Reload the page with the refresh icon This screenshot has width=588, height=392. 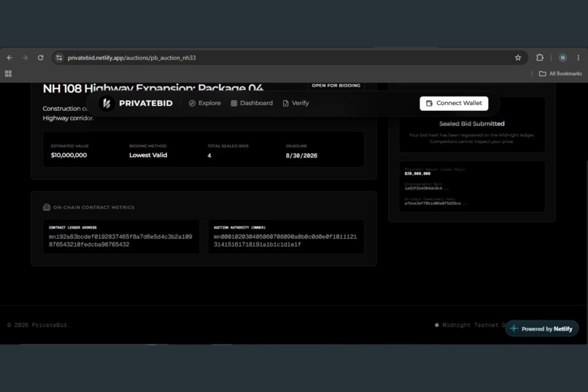click(x=41, y=58)
